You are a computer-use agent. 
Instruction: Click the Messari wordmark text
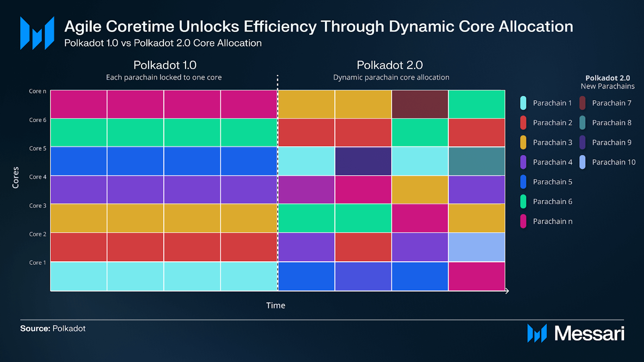(589, 333)
